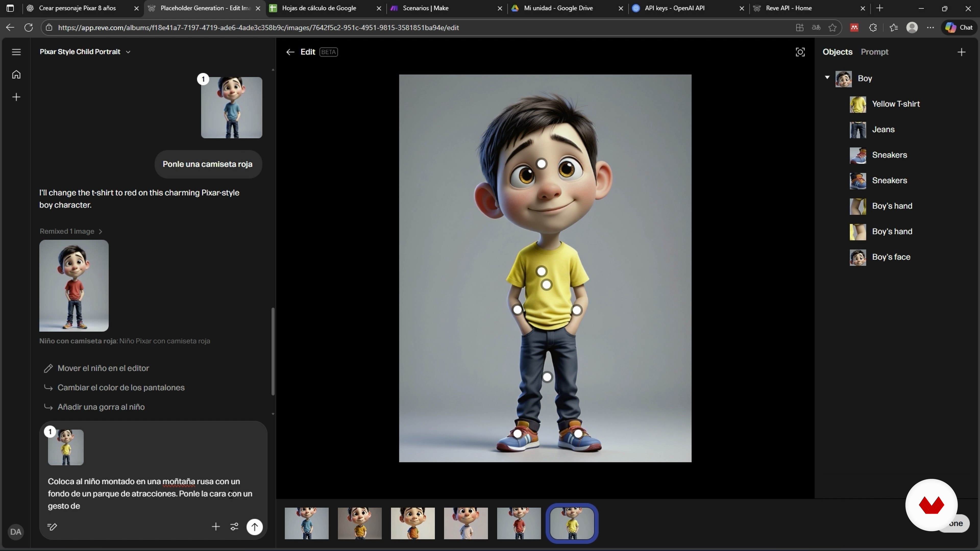Switch to Reve API - Home tab
This screenshot has width=980, height=551.
click(789, 8)
